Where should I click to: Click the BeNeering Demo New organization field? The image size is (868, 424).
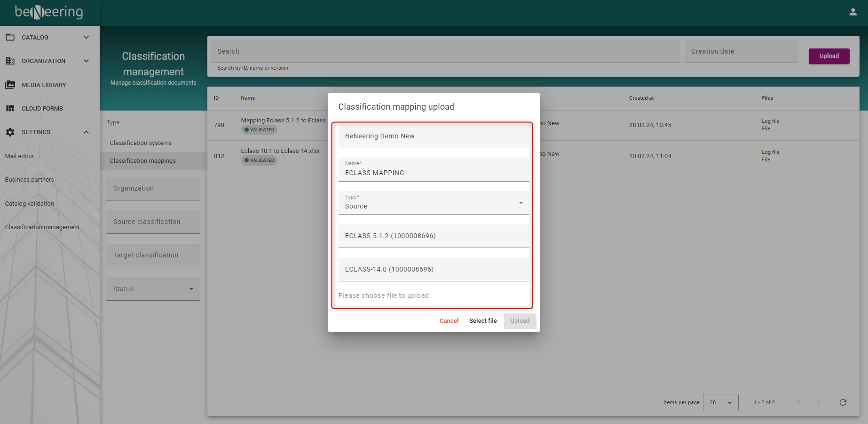[x=433, y=136]
